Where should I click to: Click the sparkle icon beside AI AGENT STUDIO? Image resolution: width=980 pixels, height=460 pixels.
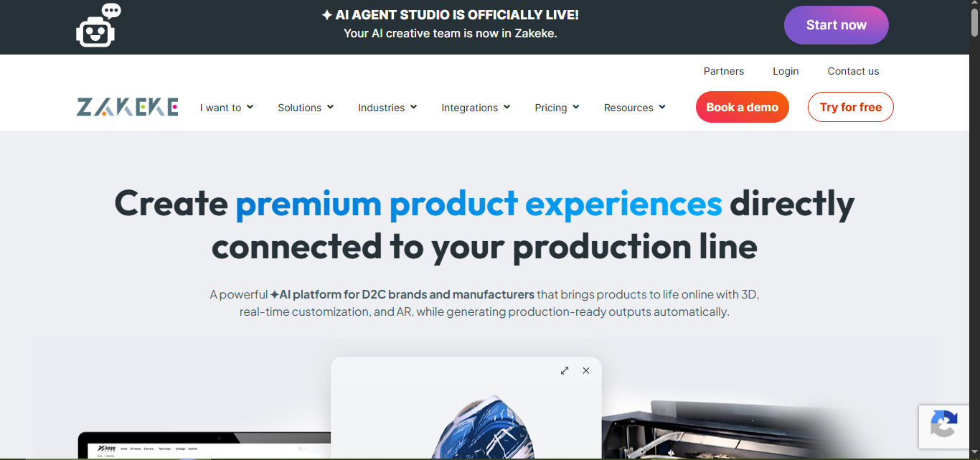[326, 15]
